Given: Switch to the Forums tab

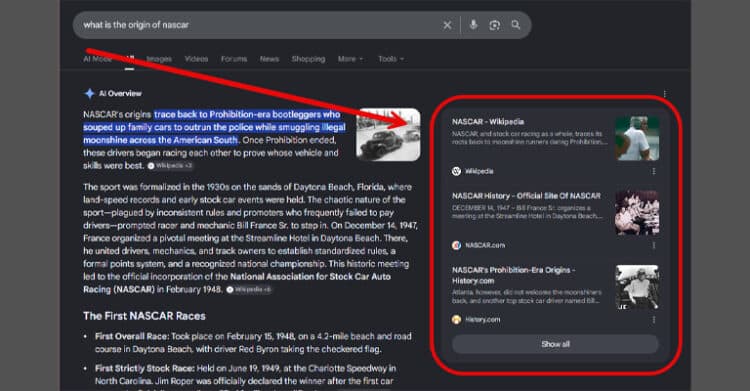Looking at the screenshot, I should [234, 59].
